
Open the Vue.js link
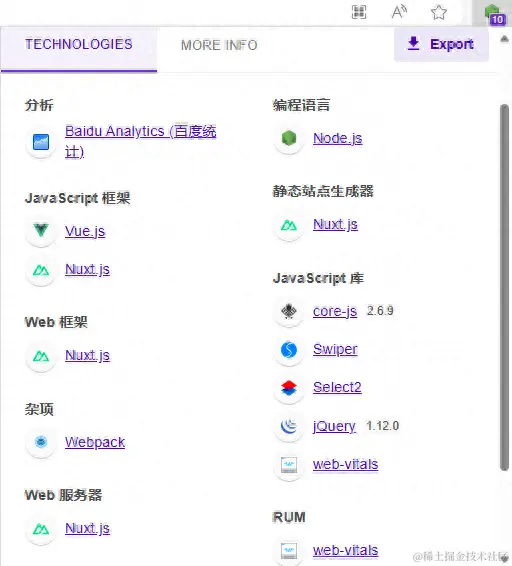85,231
